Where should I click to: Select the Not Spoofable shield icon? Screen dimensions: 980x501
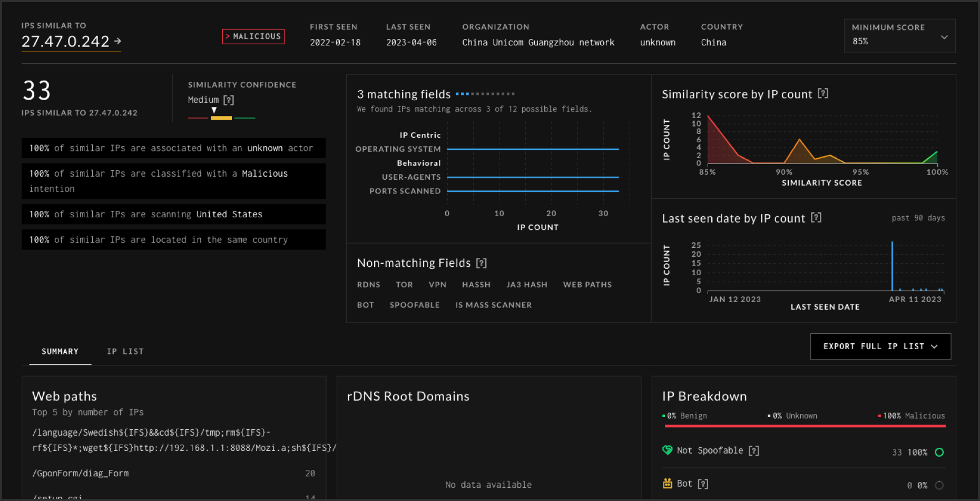pos(667,450)
